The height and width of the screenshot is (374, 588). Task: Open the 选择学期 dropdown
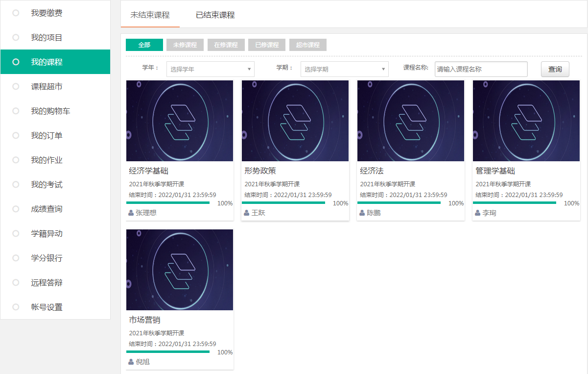click(345, 69)
